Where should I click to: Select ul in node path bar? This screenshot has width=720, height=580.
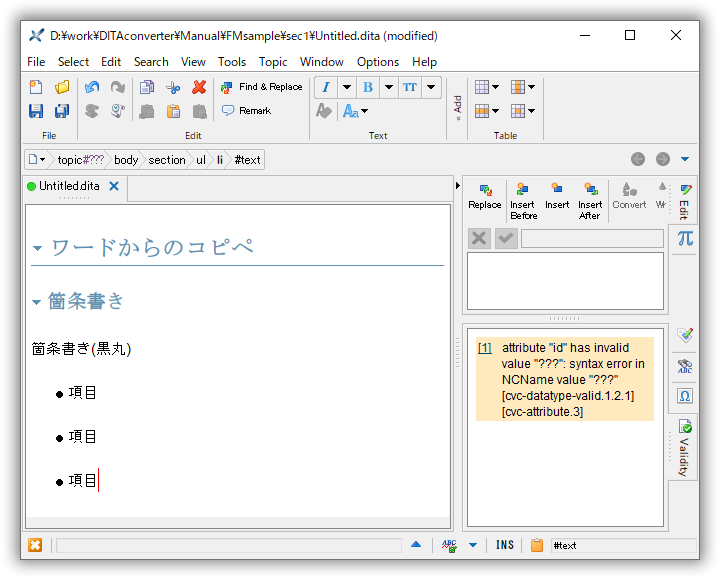[201, 160]
